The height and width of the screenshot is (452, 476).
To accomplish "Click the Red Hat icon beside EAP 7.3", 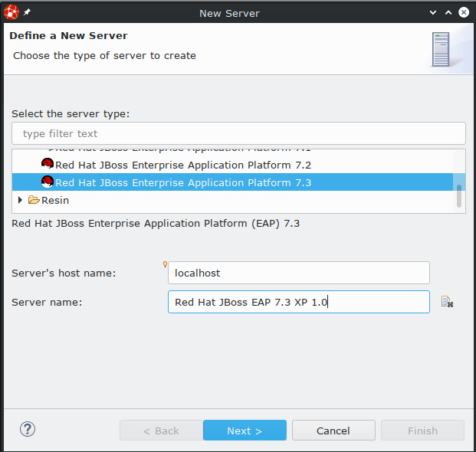I will (47, 182).
